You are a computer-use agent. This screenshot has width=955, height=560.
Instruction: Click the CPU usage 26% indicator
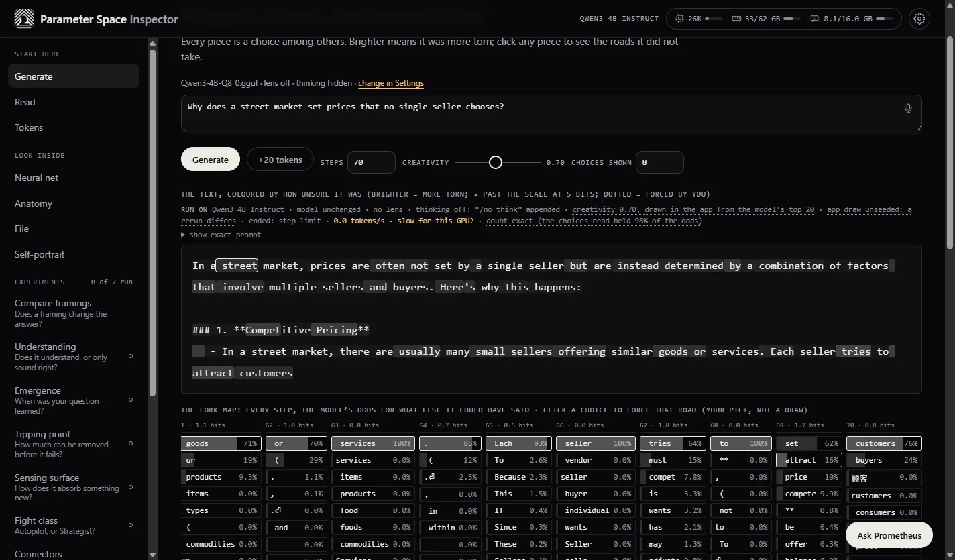(x=699, y=19)
